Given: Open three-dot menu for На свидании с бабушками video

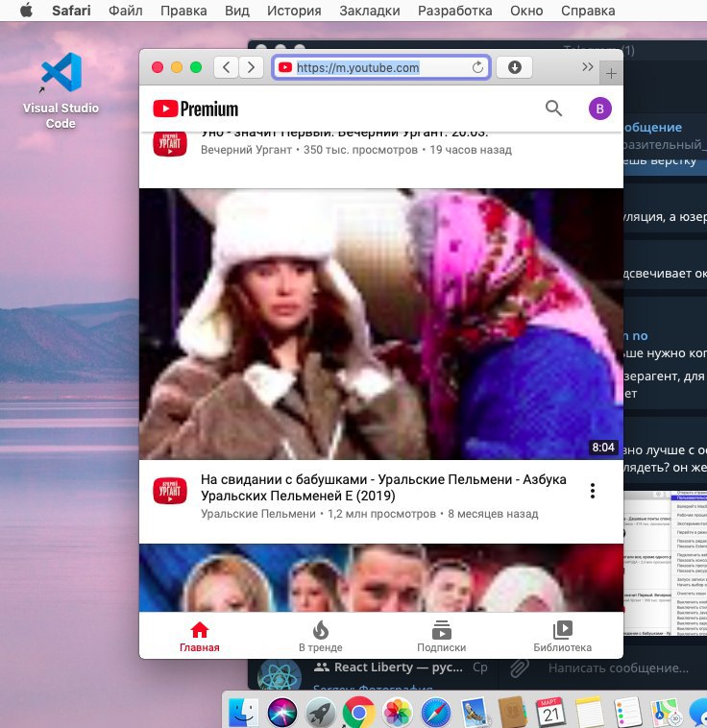Looking at the screenshot, I should point(593,491).
